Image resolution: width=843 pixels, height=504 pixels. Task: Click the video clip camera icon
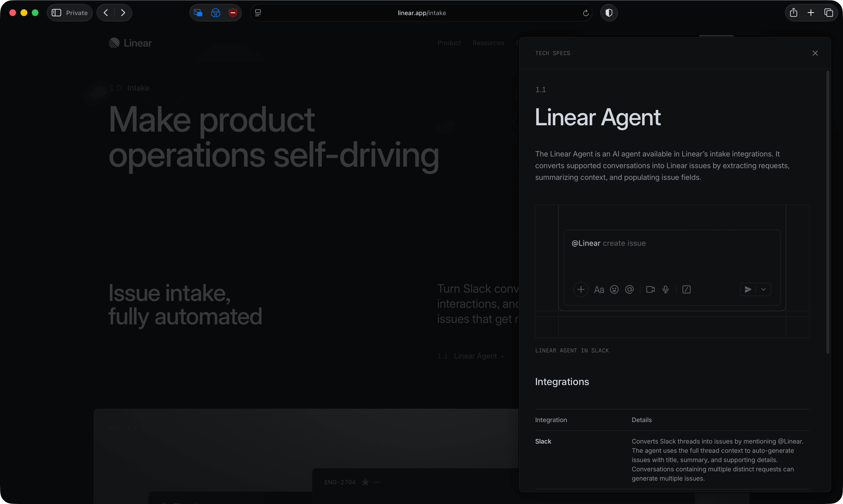(x=650, y=289)
